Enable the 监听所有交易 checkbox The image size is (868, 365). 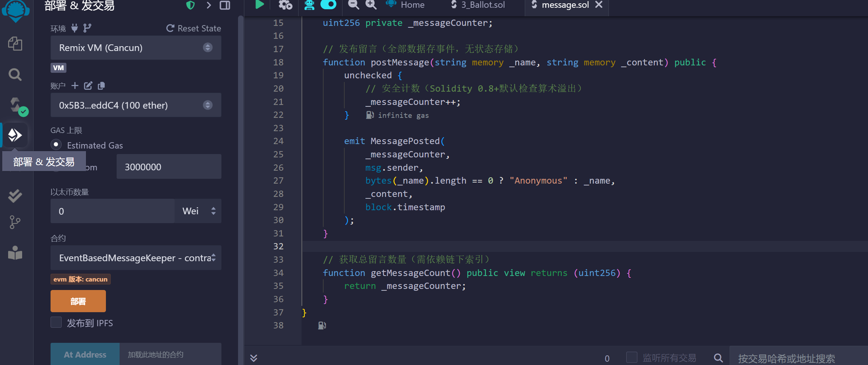click(x=632, y=357)
